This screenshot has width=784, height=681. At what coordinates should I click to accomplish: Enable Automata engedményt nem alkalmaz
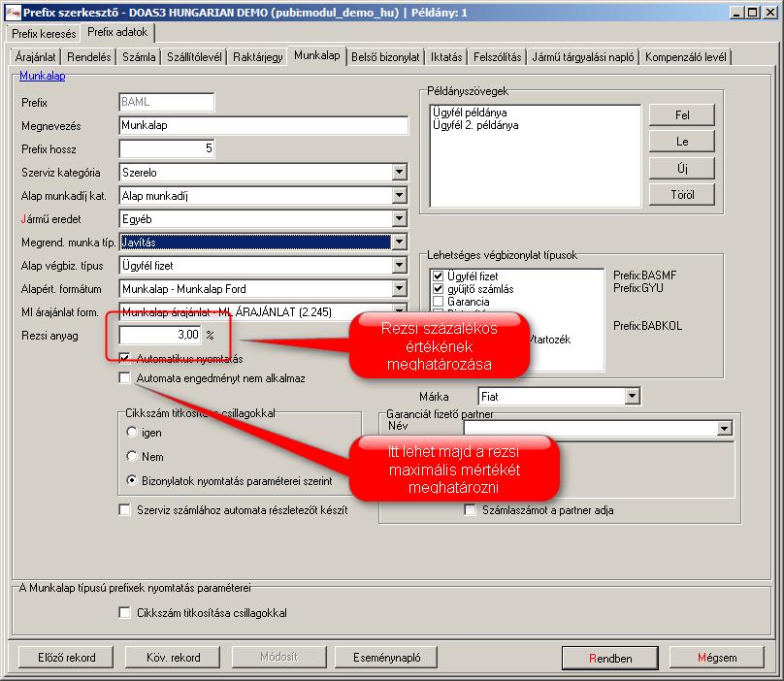124,377
